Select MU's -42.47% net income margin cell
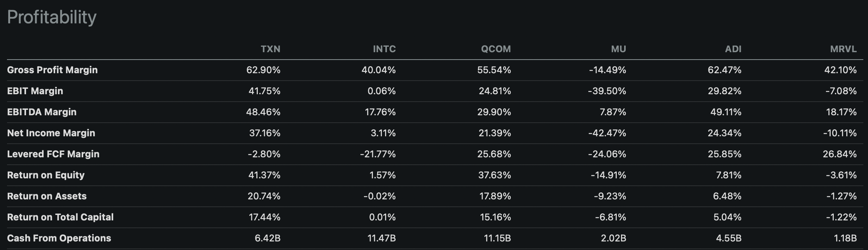The image size is (868, 250). [607, 133]
